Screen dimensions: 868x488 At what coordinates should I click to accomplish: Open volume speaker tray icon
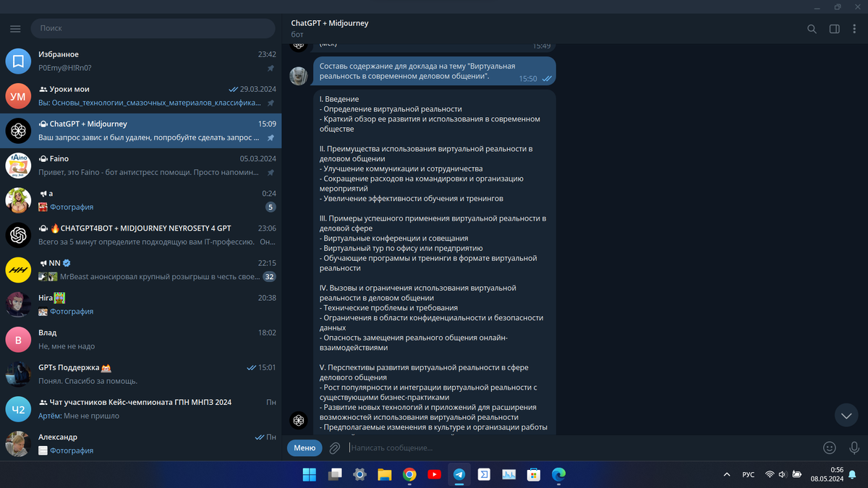[783, 474]
